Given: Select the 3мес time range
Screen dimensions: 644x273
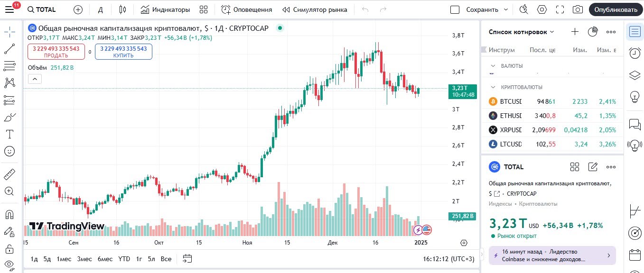Looking at the screenshot, I should [x=84, y=259].
